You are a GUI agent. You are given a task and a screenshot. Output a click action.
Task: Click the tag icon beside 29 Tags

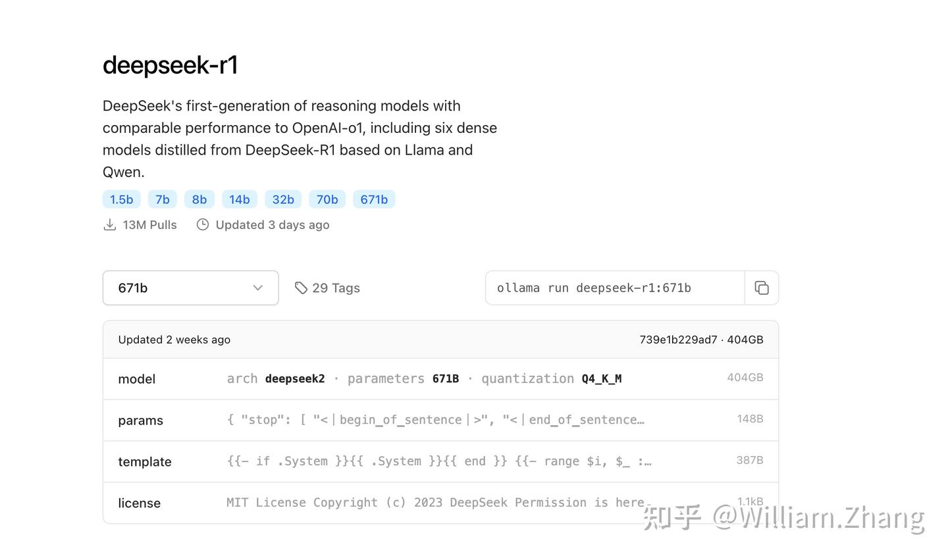click(x=301, y=288)
